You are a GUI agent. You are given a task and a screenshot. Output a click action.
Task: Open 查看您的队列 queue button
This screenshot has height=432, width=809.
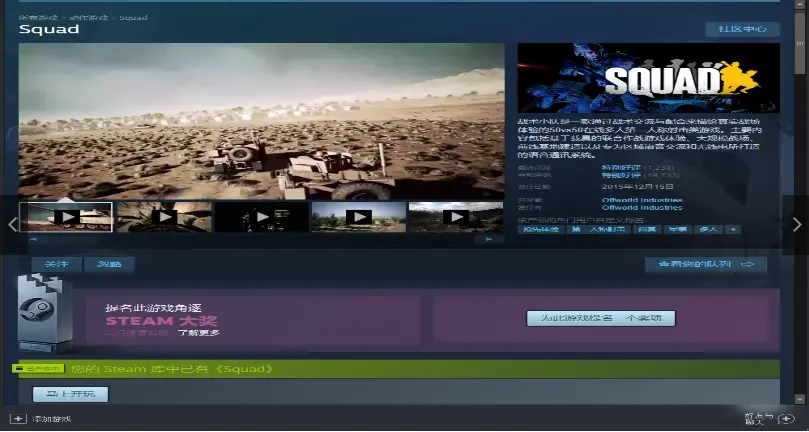point(706,265)
